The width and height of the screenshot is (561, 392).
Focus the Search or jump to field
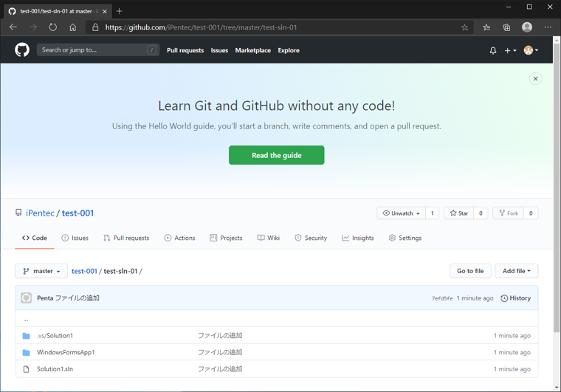tap(97, 50)
